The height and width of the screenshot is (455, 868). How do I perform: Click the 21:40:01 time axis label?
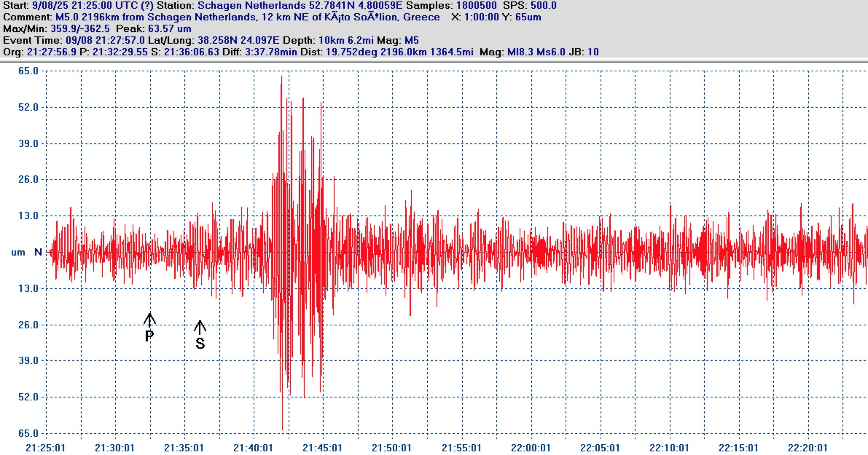coord(253,448)
